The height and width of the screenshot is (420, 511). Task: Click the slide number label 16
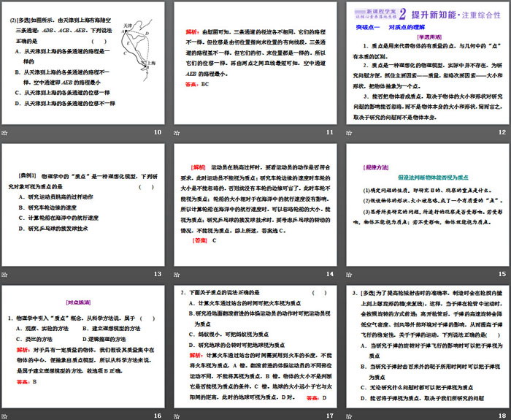[157, 415]
